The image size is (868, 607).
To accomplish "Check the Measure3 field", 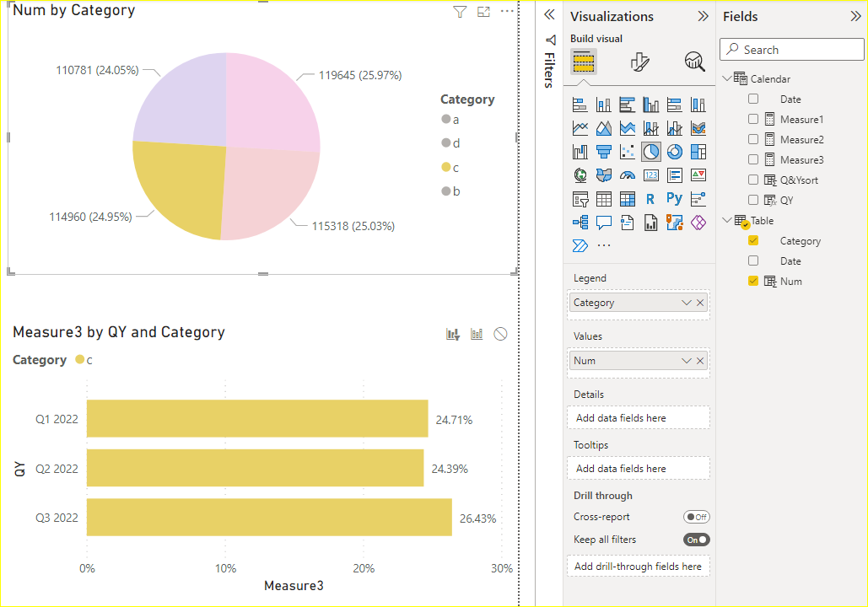I will point(752,159).
